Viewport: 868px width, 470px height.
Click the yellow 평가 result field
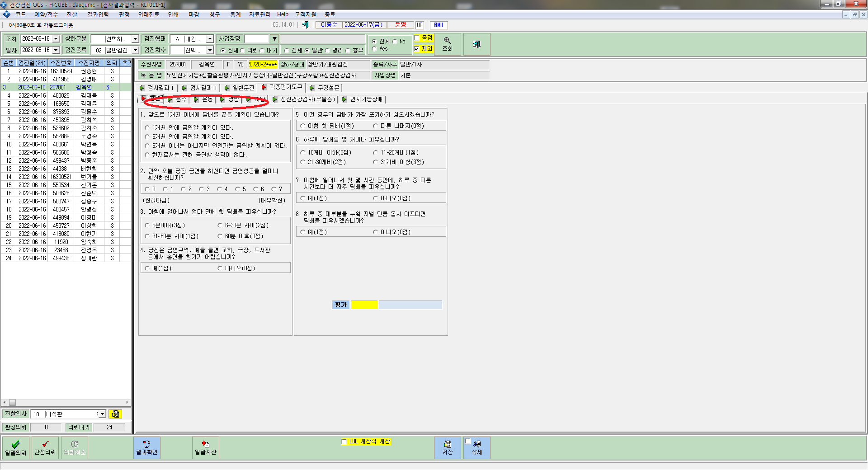pyautogui.click(x=364, y=305)
